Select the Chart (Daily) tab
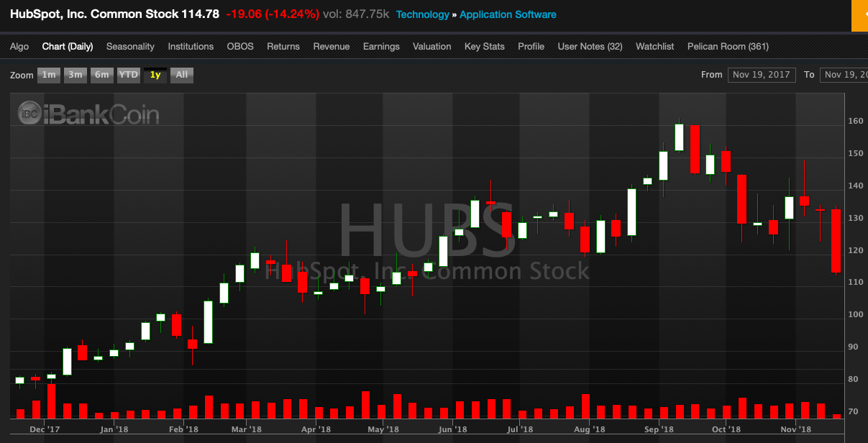The image size is (868, 443). 68,46
